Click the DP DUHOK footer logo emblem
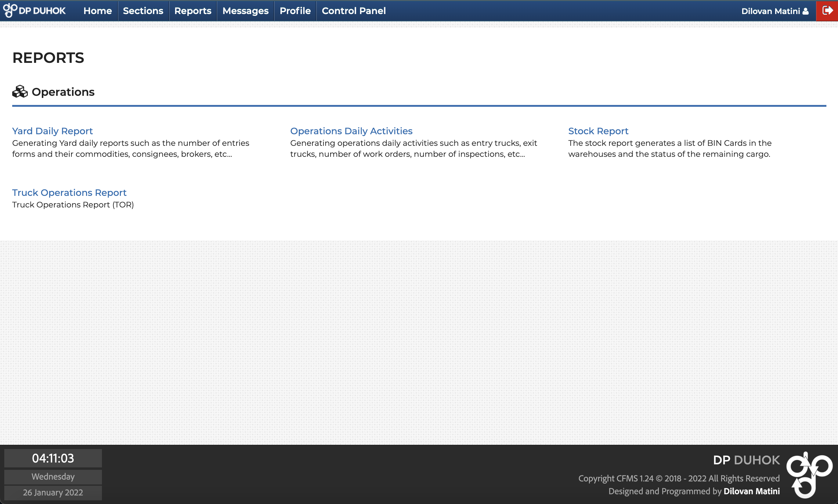838x504 pixels. (810, 475)
